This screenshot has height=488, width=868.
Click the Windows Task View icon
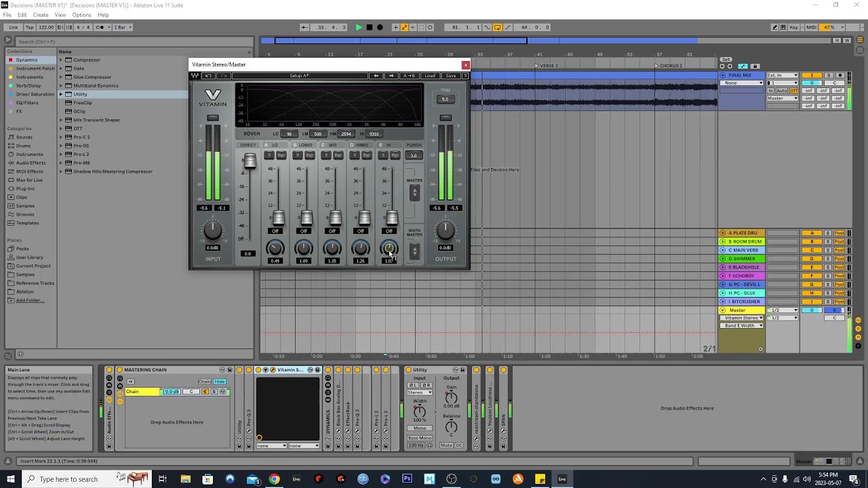[163, 479]
